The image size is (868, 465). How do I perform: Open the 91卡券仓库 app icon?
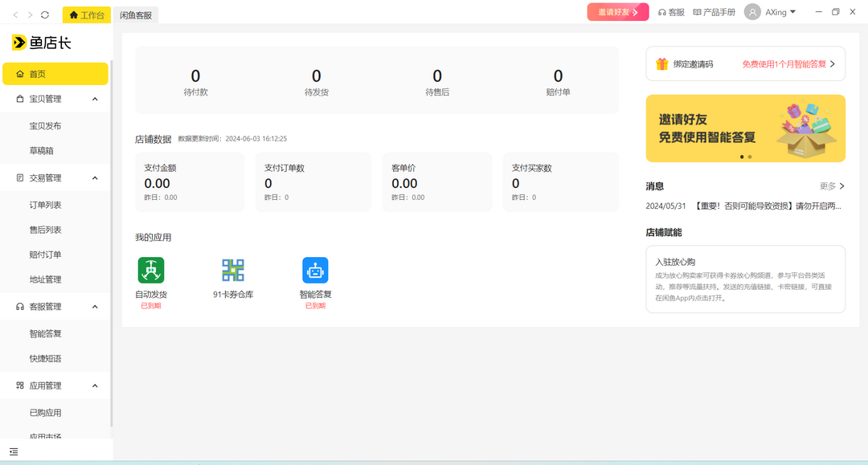point(233,270)
